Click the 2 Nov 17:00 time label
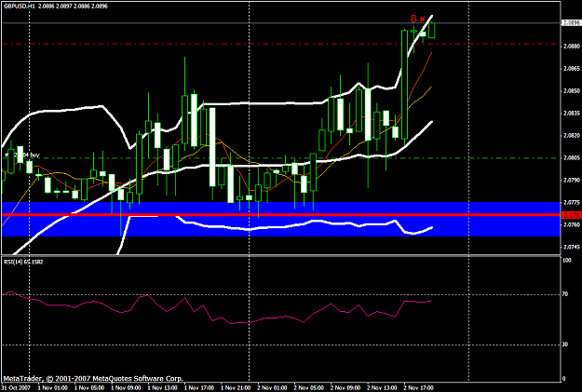Screen dimensions: 582x392 click(x=419, y=388)
